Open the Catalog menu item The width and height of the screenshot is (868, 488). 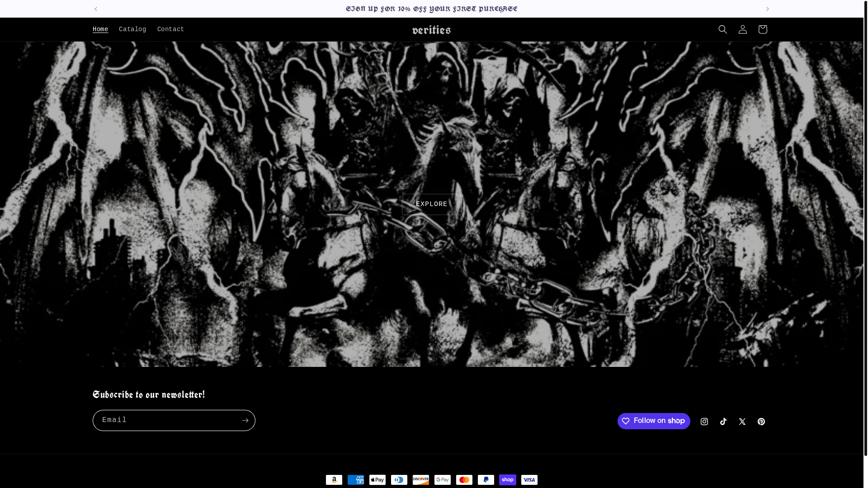click(132, 29)
